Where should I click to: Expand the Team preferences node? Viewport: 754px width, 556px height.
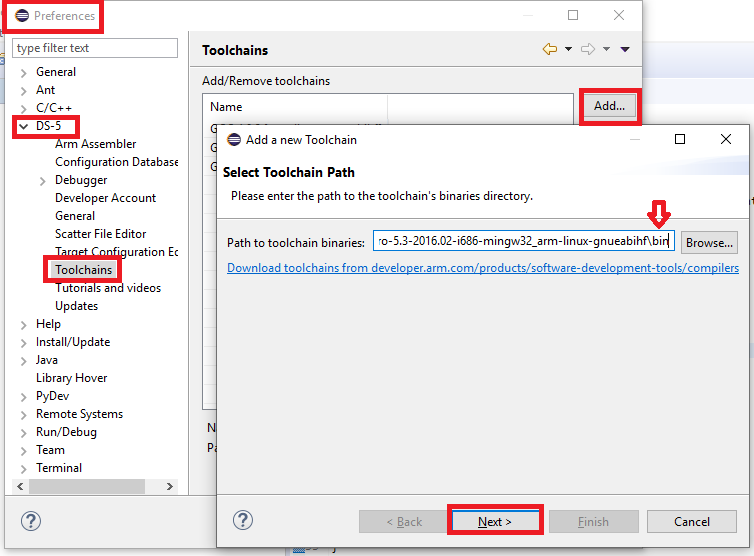pos(24,451)
